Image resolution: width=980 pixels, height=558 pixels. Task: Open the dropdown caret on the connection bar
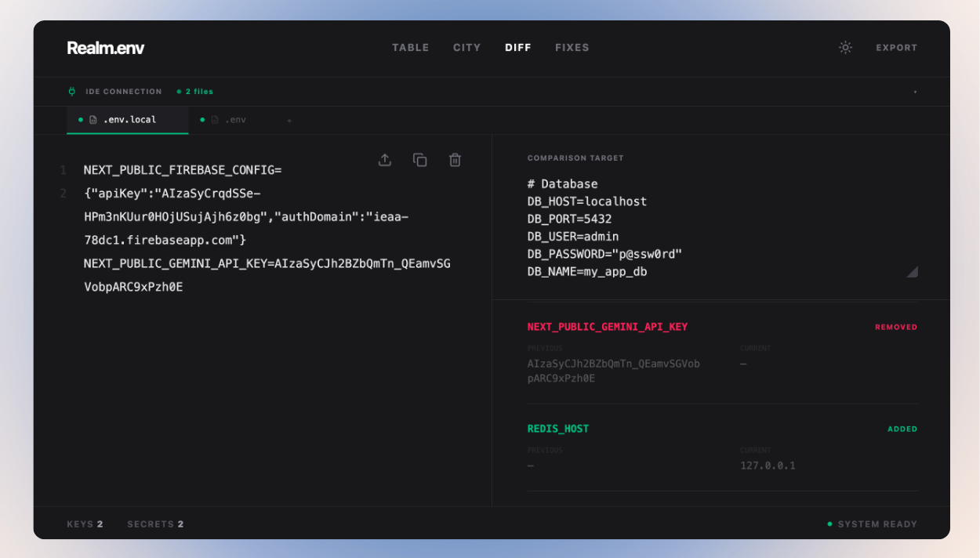click(914, 91)
